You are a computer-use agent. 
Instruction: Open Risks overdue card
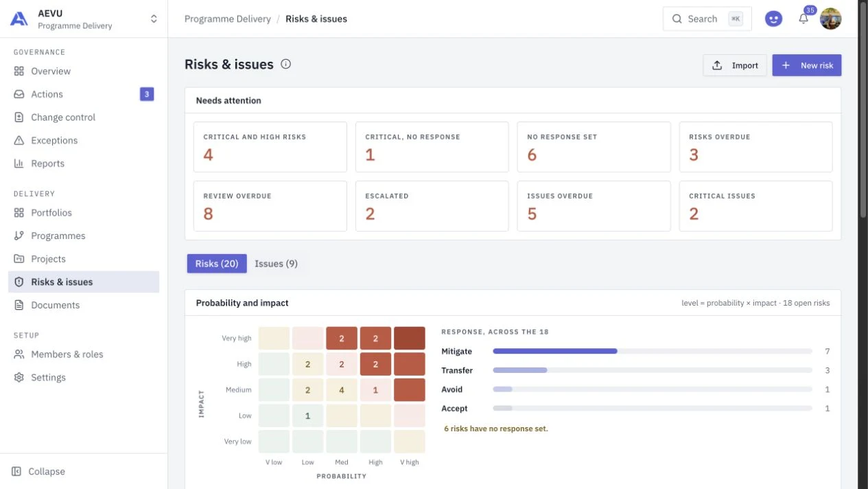[756, 147]
